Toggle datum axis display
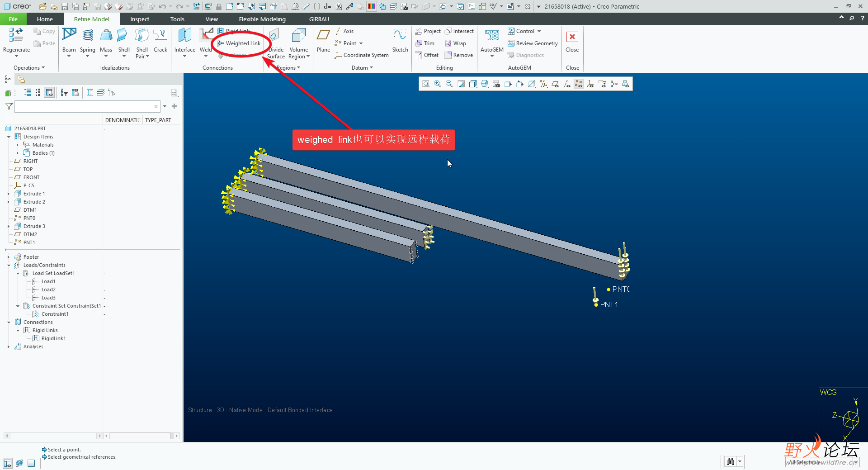 point(567,84)
